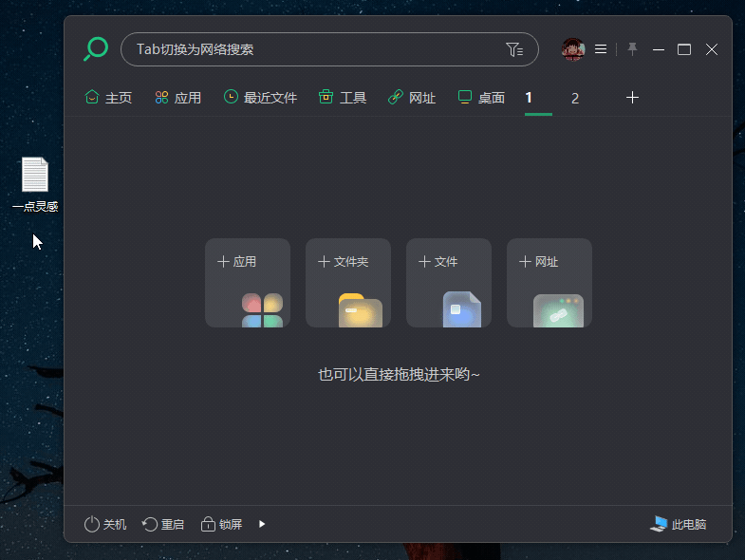Image resolution: width=745 pixels, height=560 pixels.
Task: Minimize the search window
Action: 659,49
